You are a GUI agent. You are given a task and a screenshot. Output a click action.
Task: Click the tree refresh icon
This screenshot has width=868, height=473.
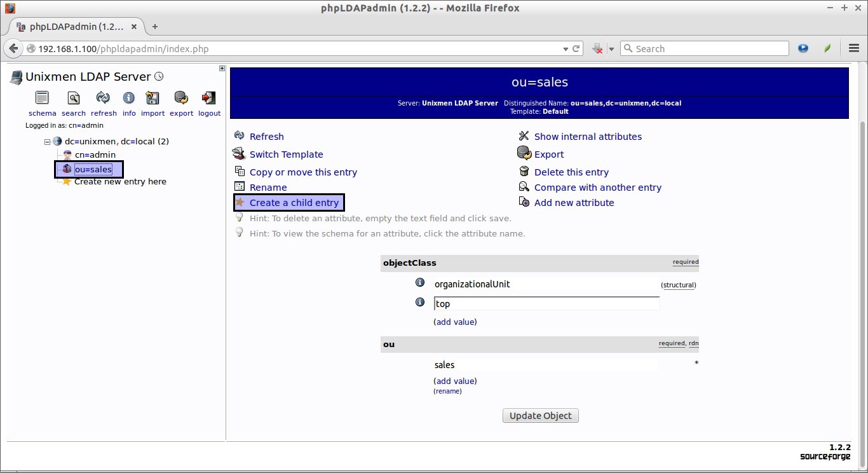(x=103, y=98)
